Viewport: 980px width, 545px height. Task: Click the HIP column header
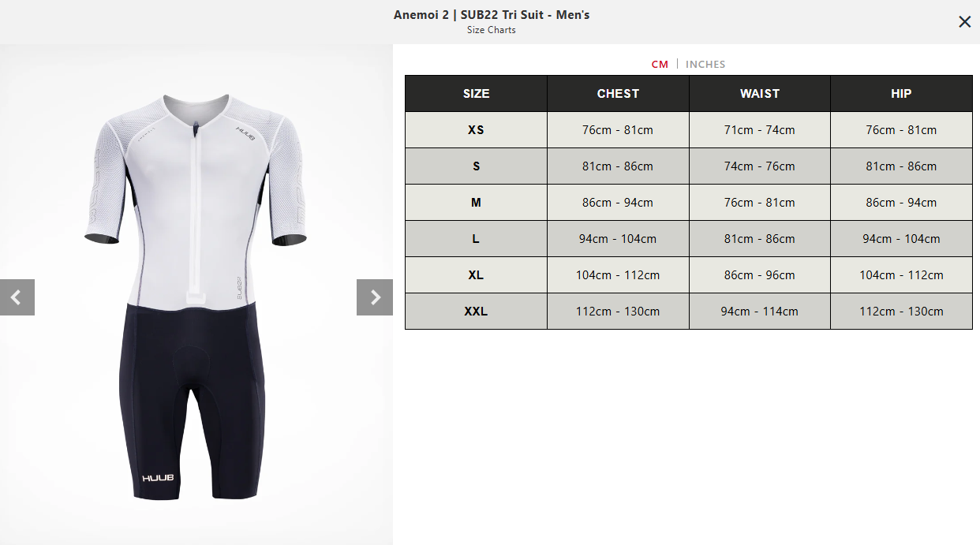click(901, 93)
